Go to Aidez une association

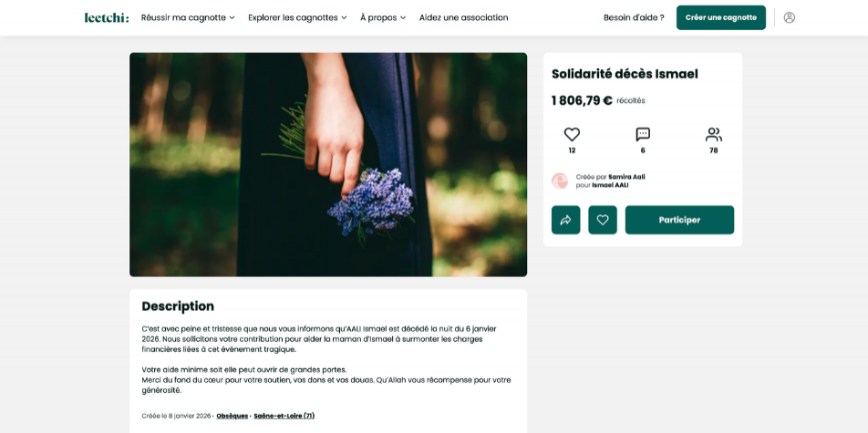[x=463, y=17]
